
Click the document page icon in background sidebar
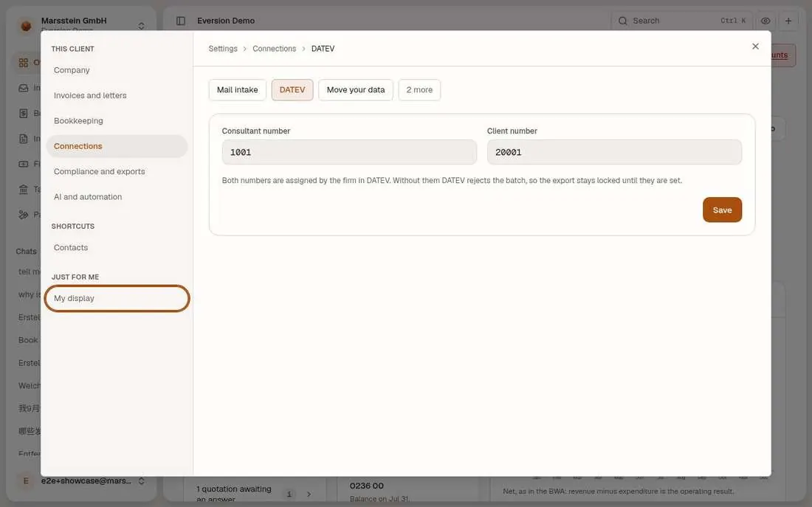click(24, 139)
